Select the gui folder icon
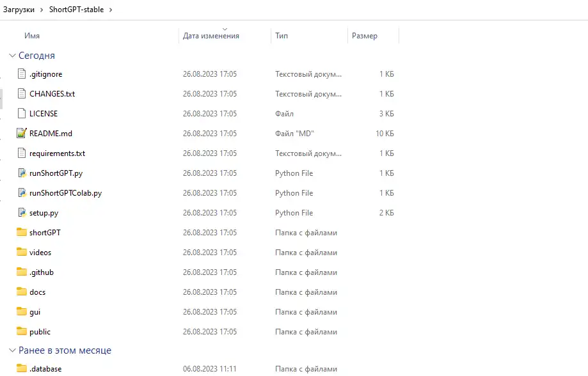588x376 pixels. (22, 311)
